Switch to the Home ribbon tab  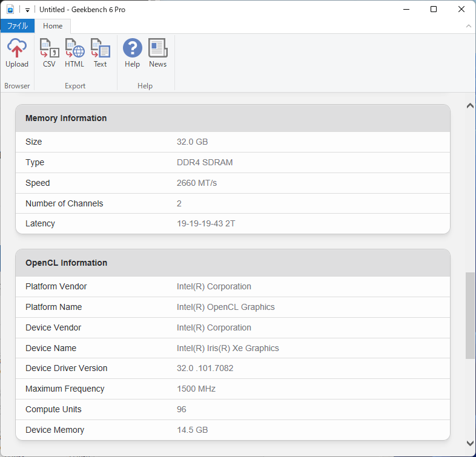[x=53, y=26]
